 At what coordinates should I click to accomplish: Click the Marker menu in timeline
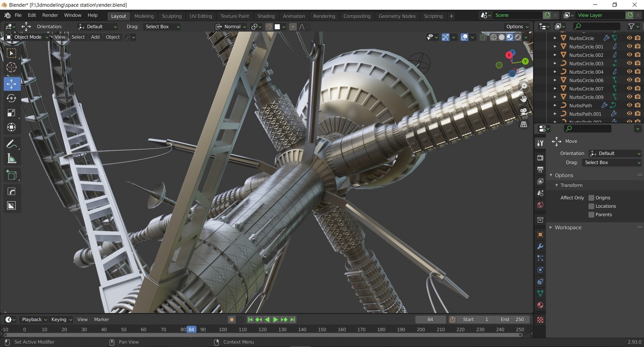pos(101,319)
